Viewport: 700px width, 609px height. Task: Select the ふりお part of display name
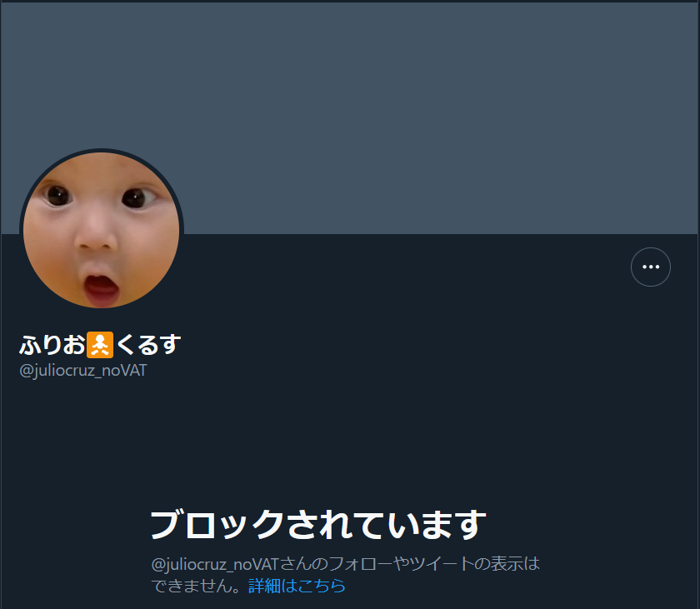click(x=52, y=345)
